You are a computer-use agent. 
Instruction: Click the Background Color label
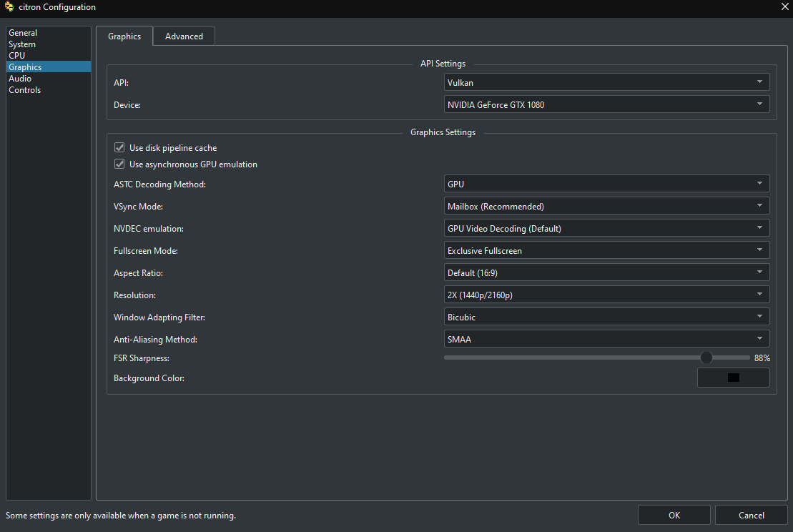click(x=149, y=378)
